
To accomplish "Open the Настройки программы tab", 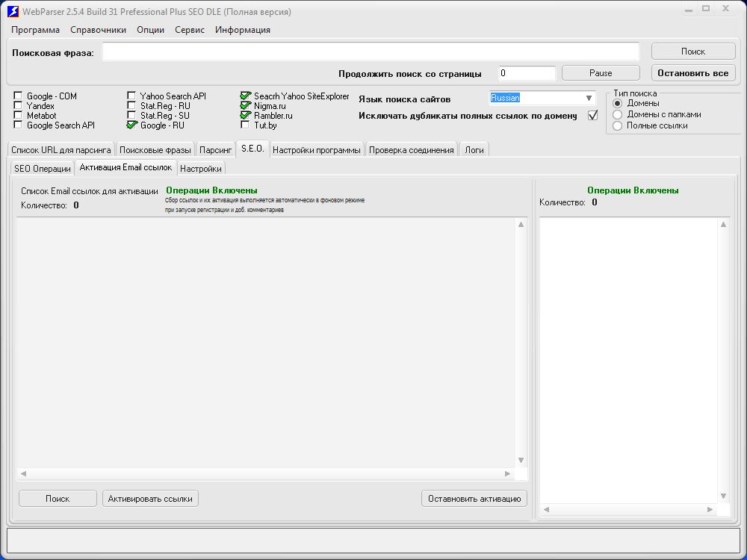I will (316, 150).
